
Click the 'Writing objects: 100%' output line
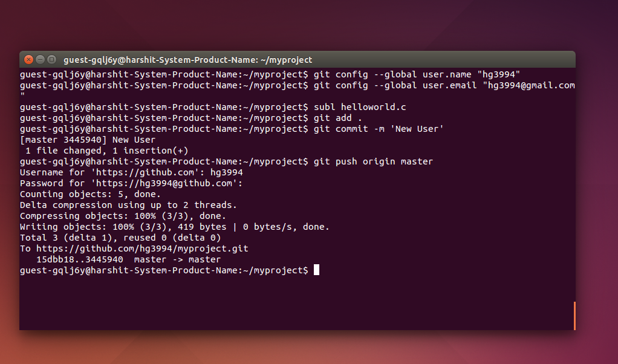coord(175,227)
